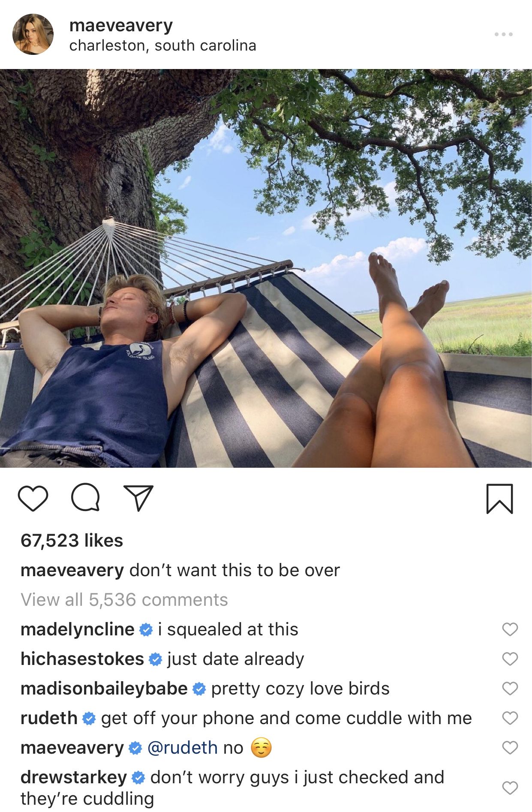Image resolution: width=532 pixels, height=812 pixels.
Task: Open maeveavery profile picture avatar
Action: [33, 34]
